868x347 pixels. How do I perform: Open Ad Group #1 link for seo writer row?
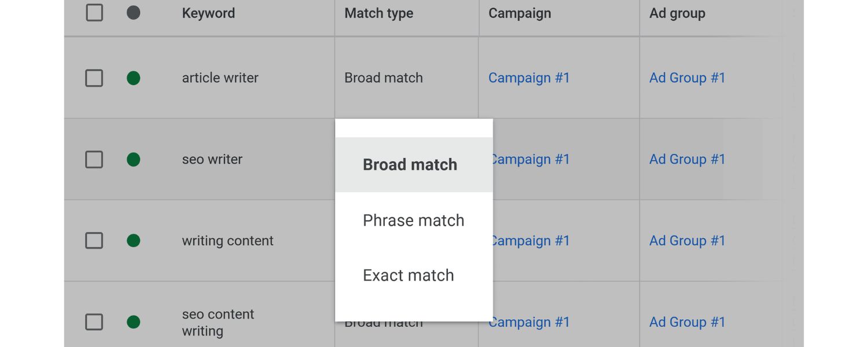point(687,159)
